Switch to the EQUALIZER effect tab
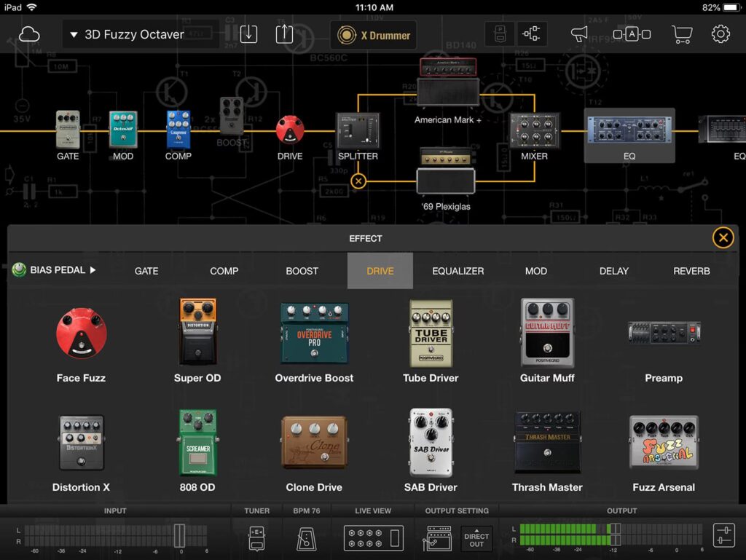 pos(458,271)
